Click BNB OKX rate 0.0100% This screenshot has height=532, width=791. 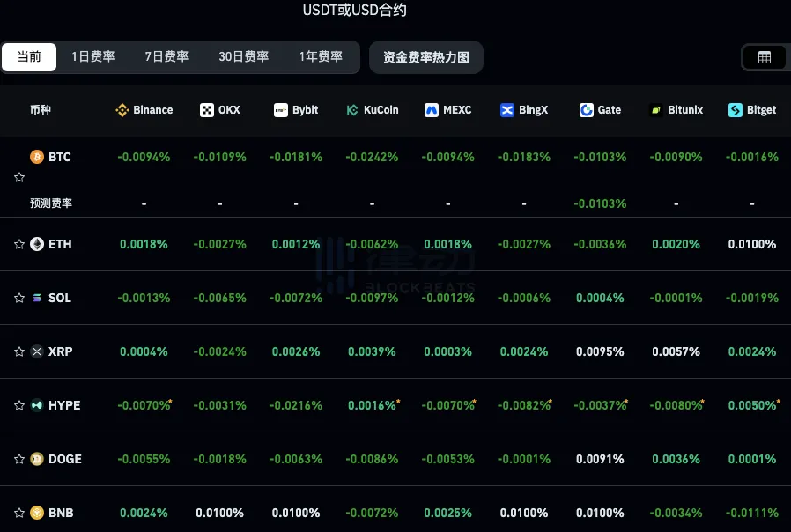tap(219, 513)
